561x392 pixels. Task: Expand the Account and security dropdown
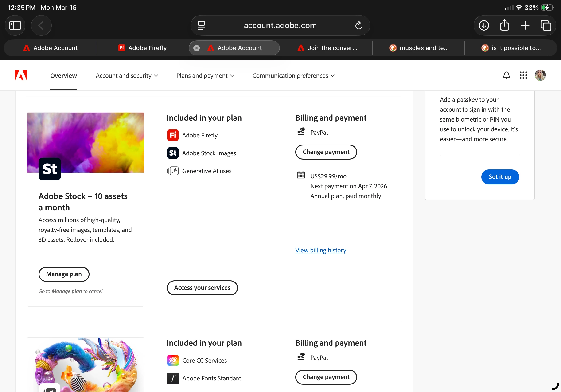click(127, 76)
